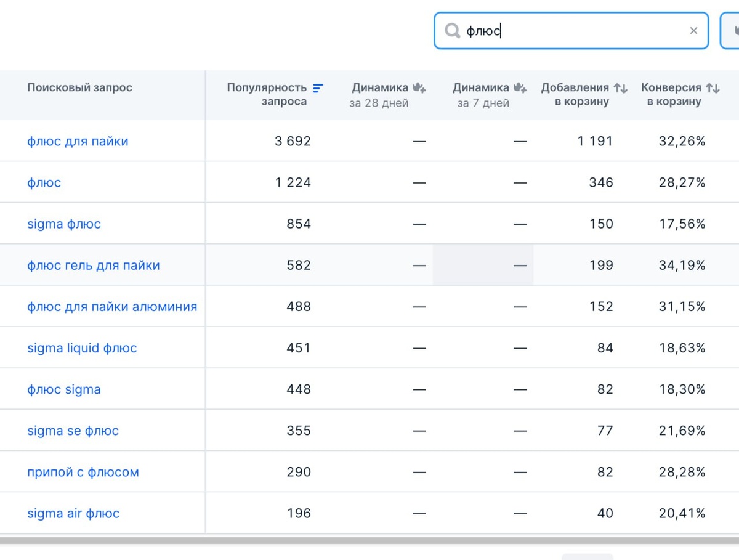Click the "sigma se флюс" link
Image resolution: width=739 pixels, height=560 pixels.
(x=73, y=431)
